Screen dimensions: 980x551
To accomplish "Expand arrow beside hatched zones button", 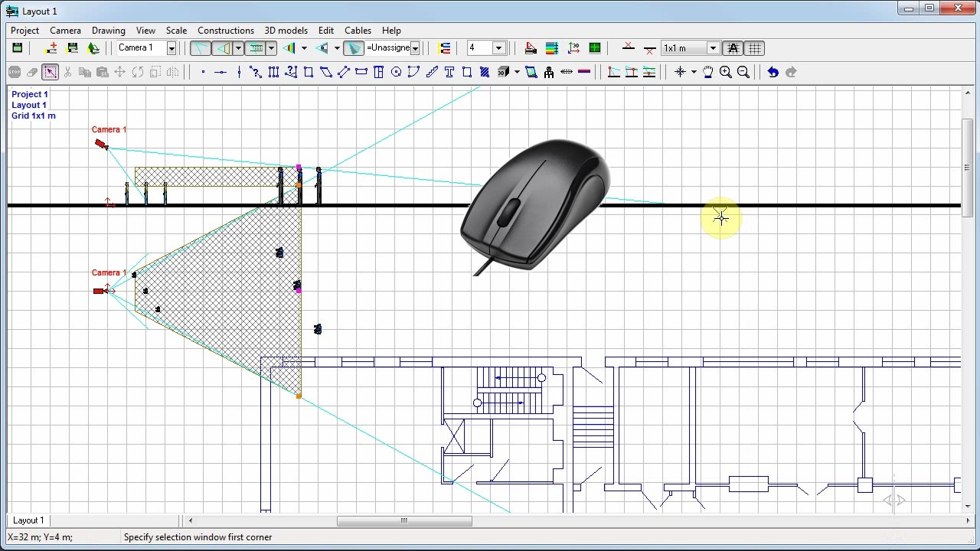I will [x=271, y=47].
